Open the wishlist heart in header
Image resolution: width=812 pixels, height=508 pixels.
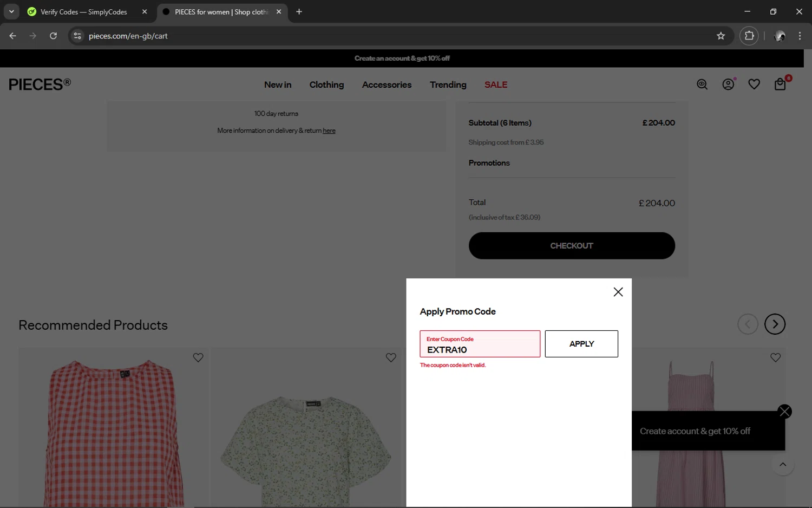coord(754,84)
